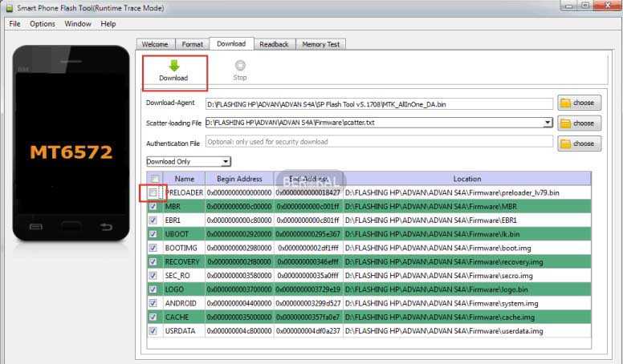The width and height of the screenshot is (623, 364).
Task: Click the USRDATA begin address 0x000000004c800000
Action: tap(239, 330)
